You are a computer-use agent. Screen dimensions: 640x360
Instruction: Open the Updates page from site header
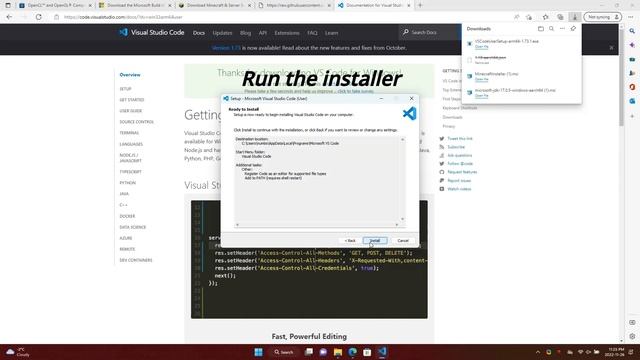pos(222,33)
